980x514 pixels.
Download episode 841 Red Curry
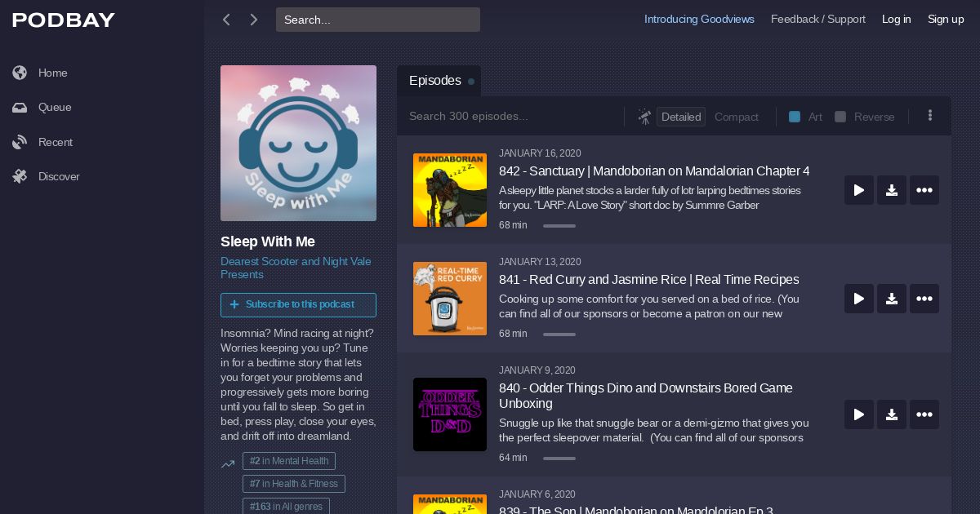[892, 299]
